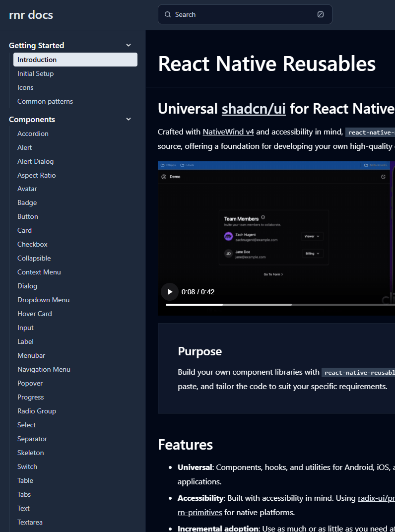Open Badge component page
Viewport: 395px width, 532px height.
[x=27, y=202]
